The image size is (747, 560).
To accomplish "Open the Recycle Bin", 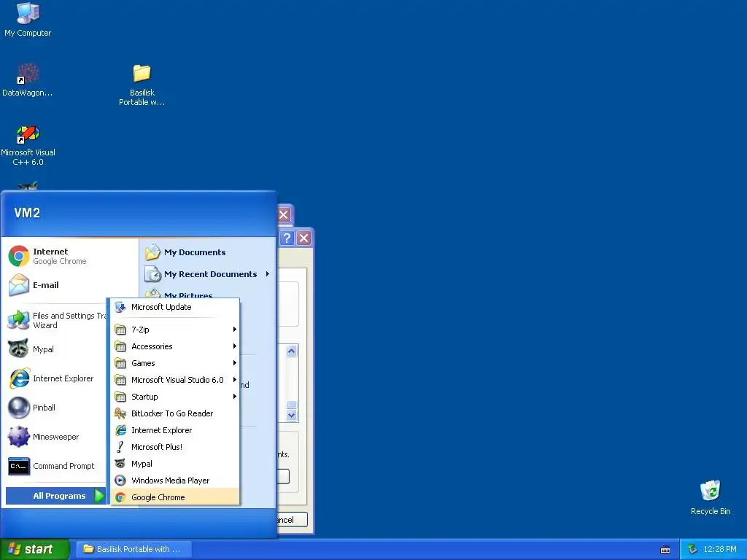I will click(x=711, y=497).
